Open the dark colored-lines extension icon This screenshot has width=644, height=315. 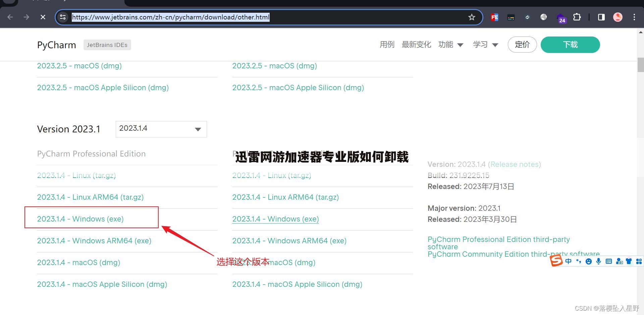point(511,17)
